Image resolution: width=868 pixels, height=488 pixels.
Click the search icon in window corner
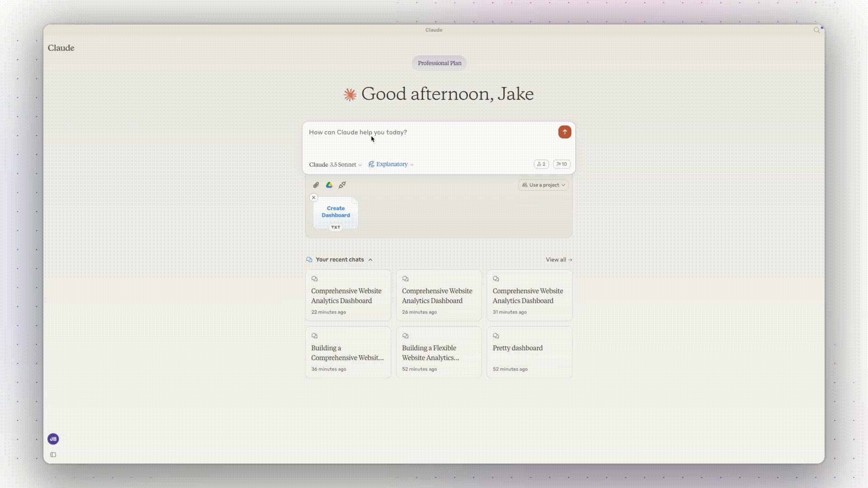816,30
